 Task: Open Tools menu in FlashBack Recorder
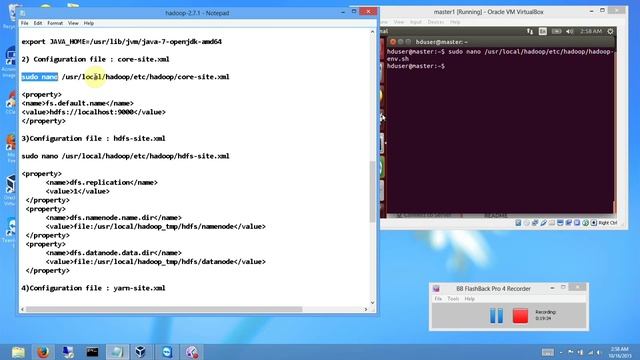[453, 299]
